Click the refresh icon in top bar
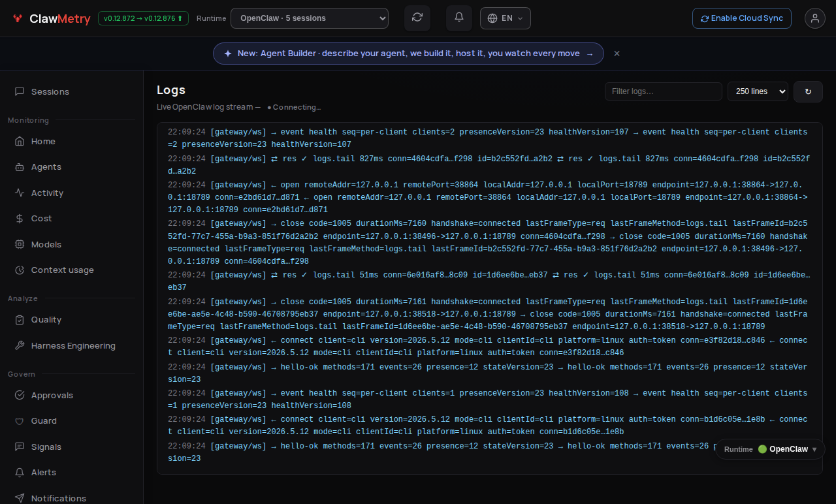Viewport: 836px width, 504px height. (417, 18)
